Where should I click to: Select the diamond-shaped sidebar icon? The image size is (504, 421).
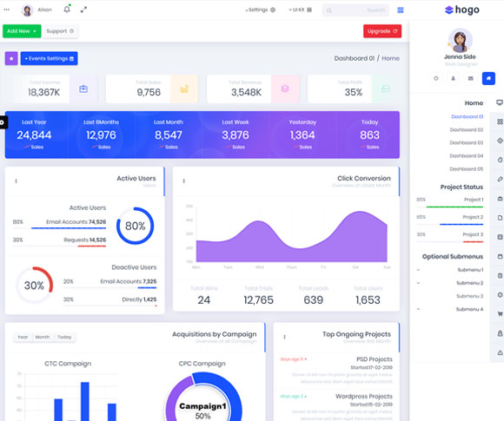tap(500, 141)
